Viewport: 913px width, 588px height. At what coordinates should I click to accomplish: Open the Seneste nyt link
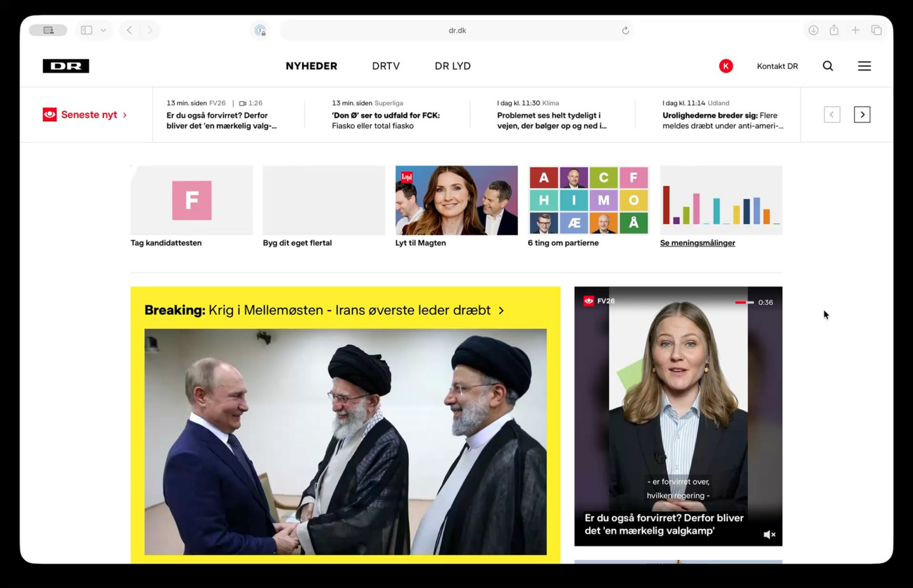(x=89, y=115)
